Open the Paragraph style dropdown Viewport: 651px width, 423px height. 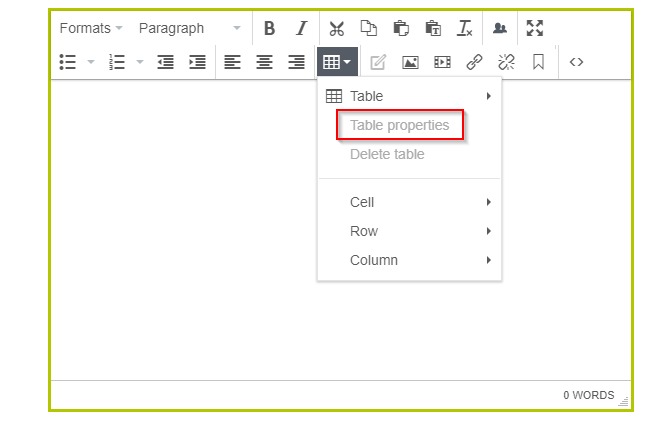click(x=190, y=28)
